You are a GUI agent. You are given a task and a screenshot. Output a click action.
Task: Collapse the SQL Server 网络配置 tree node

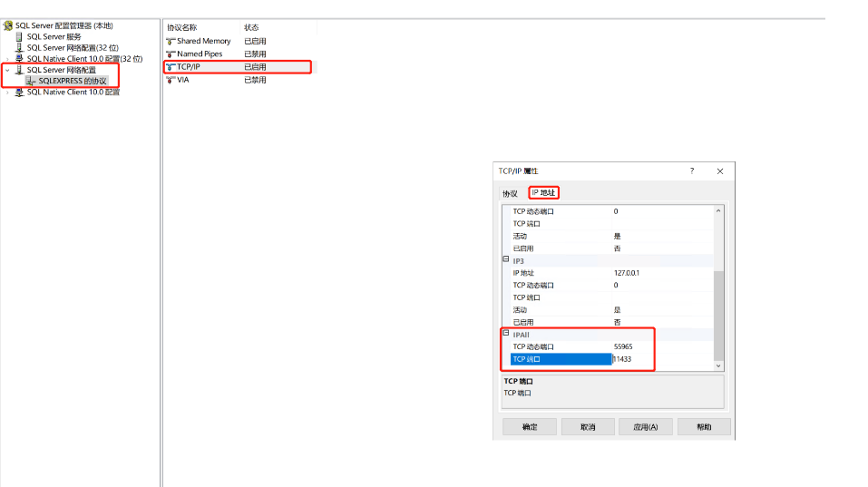[x=8, y=70]
